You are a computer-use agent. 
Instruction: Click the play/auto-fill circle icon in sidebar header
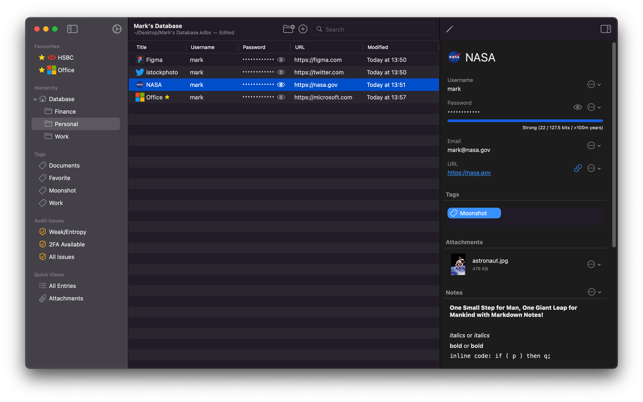click(117, 29)
